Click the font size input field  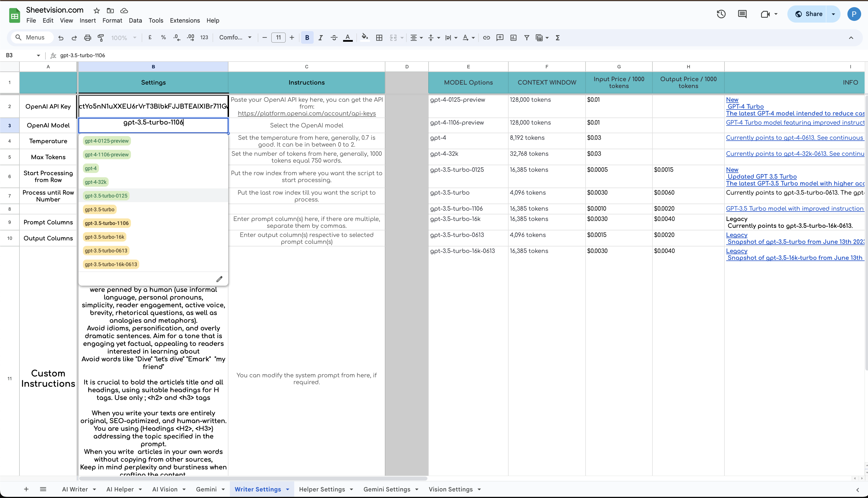tap(278, 38)
